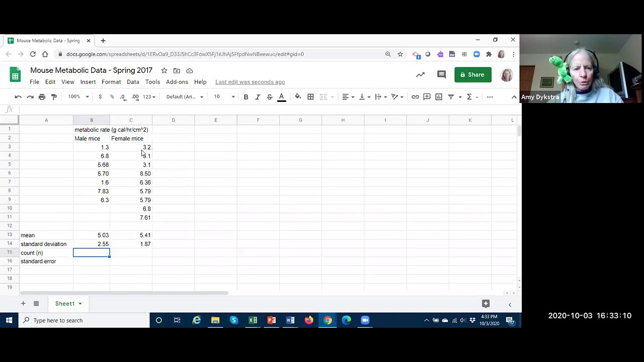Add a new sheet
Screen dimensions: 644x362
coord(23,304)
